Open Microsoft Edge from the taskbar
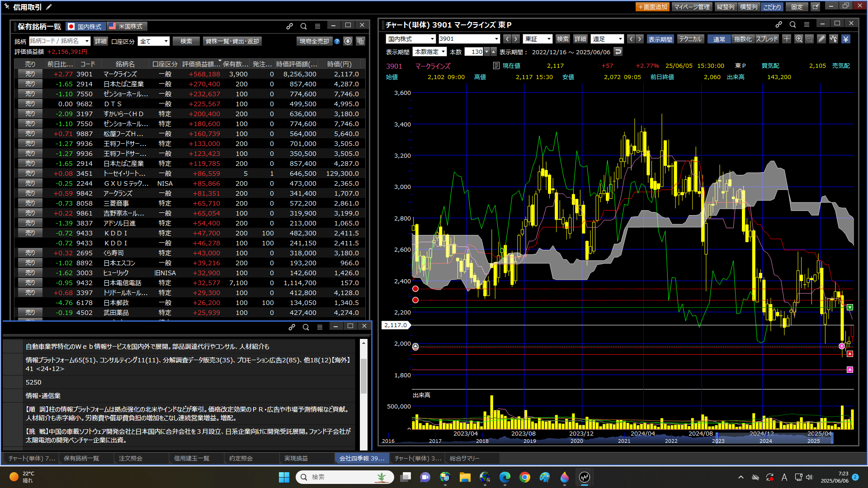 505,477
